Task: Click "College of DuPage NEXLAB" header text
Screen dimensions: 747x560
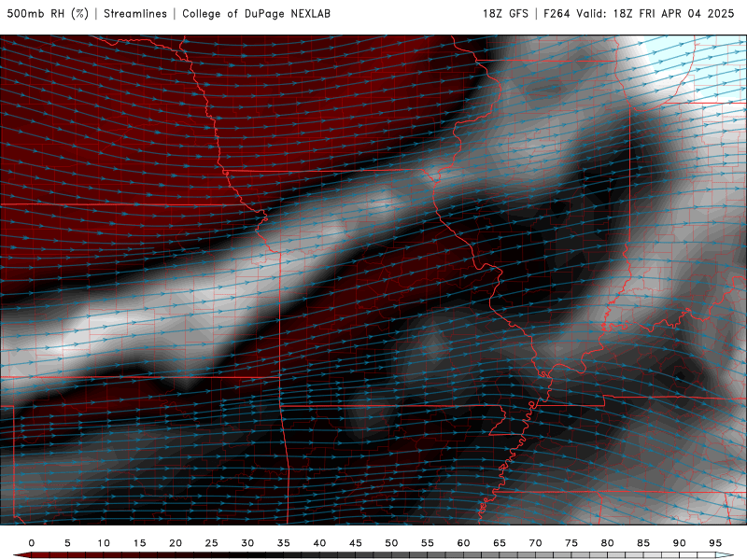Action: [x=256, y=14]
